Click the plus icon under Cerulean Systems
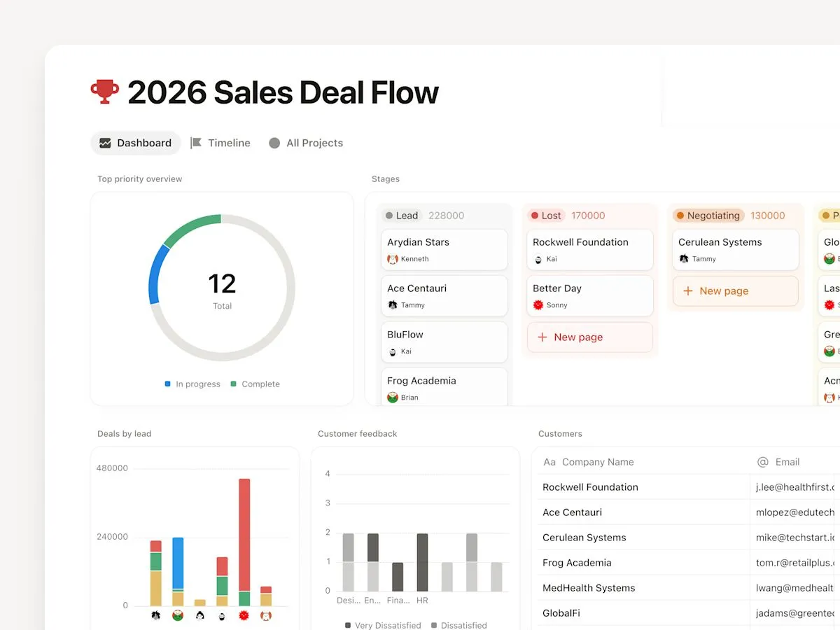The image size is (840, 630). click(687, 291)
